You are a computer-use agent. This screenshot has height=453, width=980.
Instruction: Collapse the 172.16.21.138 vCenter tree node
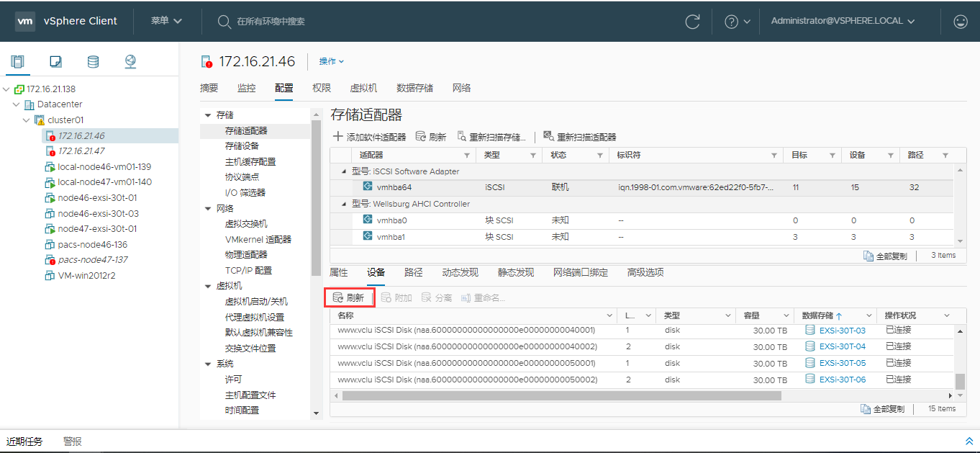pyautogui.click(x=6, y=89)
